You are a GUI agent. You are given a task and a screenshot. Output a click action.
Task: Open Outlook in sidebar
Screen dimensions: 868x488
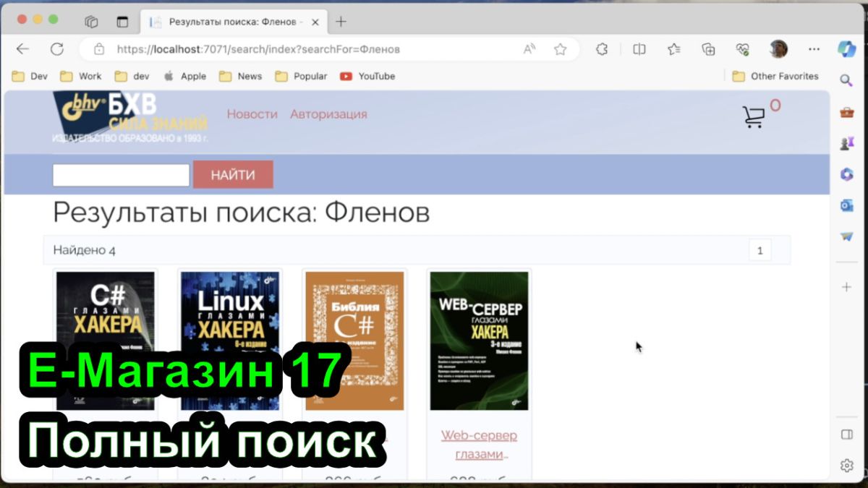pyautogui.click(x=846, y=205)
